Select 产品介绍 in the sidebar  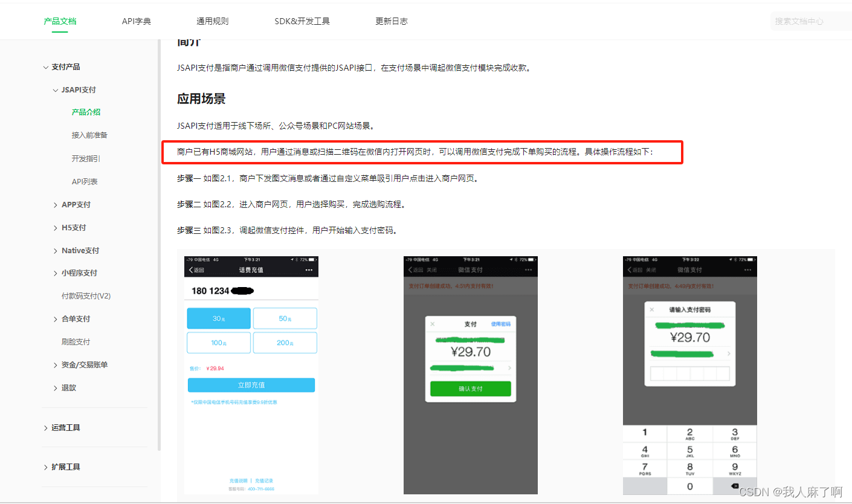tap(86, 112)
